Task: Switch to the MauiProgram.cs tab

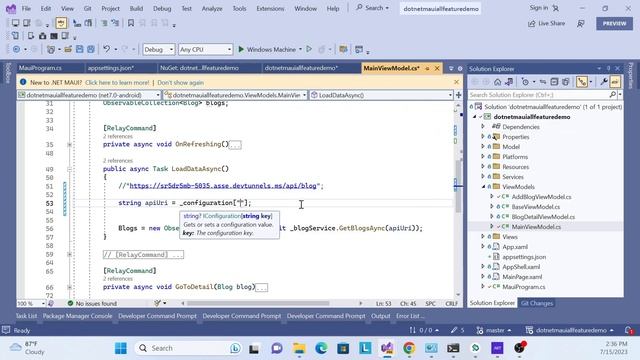Action: pyautogui.click(x=40, y=68)
